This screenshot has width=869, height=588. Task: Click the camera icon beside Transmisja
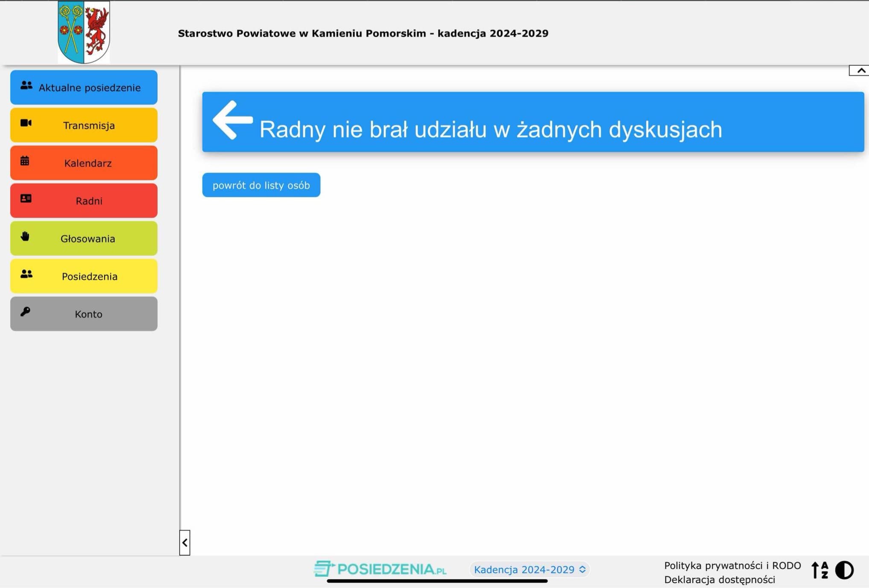(26, 123)
